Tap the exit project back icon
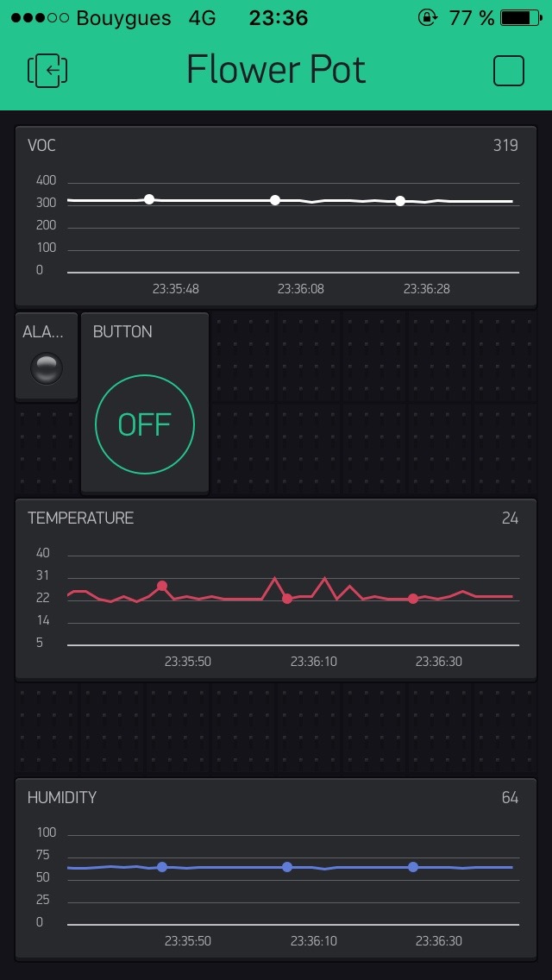Viewport: 552px width, 980px height. (48, 71)
